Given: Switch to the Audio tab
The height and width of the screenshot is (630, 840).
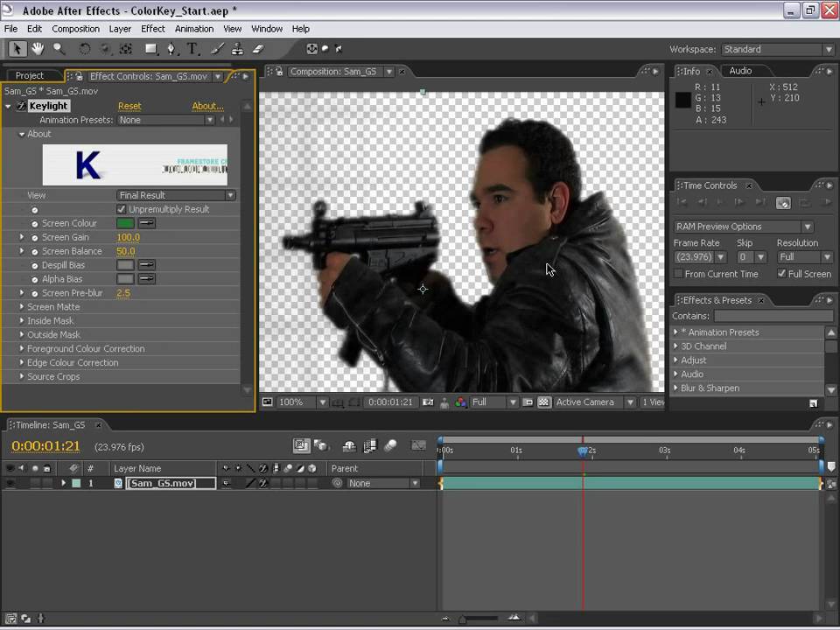Looking at the screenshot, I should point(740,71).
